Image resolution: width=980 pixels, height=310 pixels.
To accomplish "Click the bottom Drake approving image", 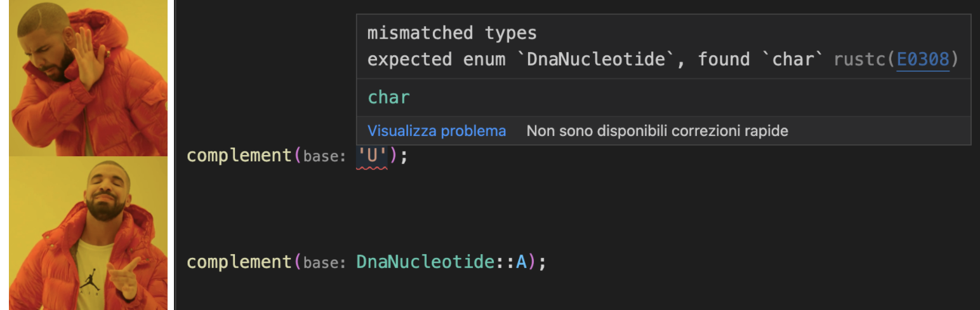I will click(x=88, y=233).
